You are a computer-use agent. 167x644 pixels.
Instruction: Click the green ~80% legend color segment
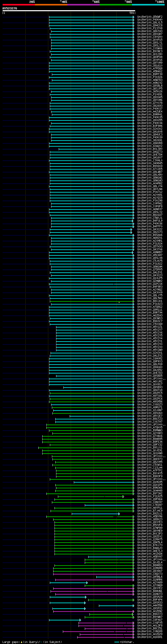116,5
